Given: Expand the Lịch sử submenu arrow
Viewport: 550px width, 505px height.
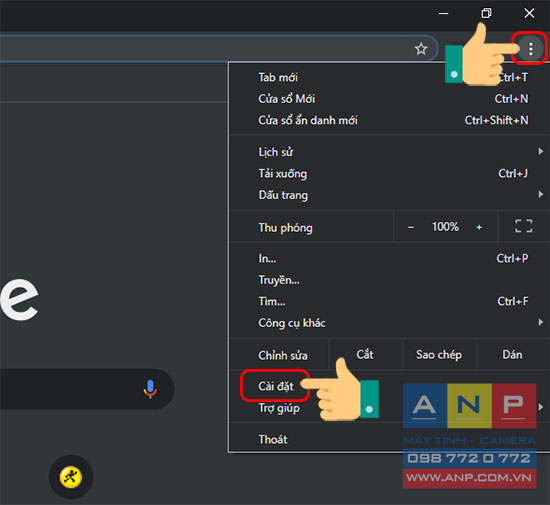Looking at the screenshot, I should (x=541, y=151).
